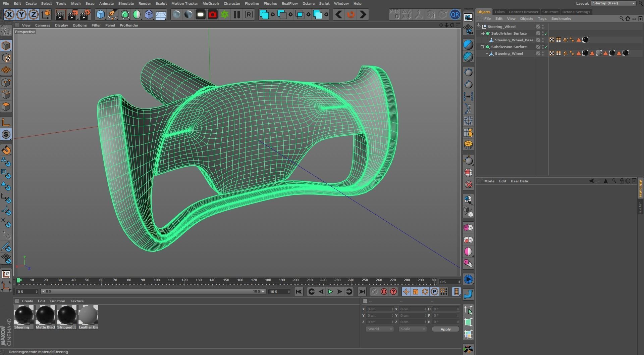644x355 pixels.
Task: Click the blue QR icon
Action: point(455,14)
